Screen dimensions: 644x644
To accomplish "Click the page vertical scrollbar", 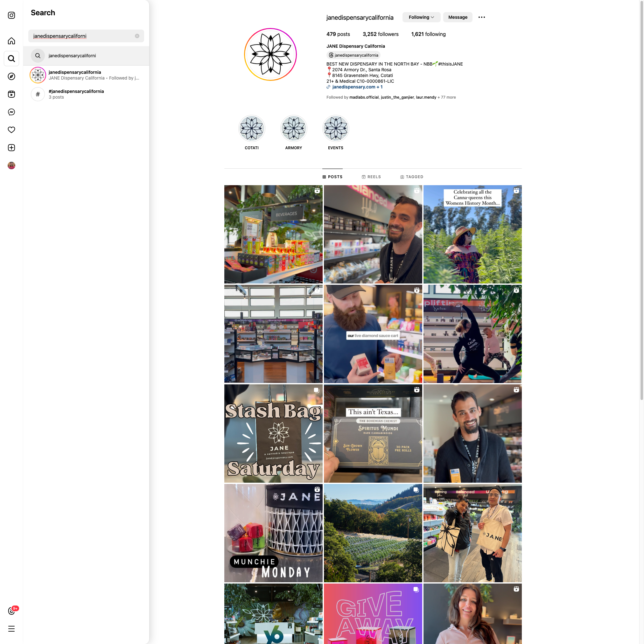I will coord(641,200).
